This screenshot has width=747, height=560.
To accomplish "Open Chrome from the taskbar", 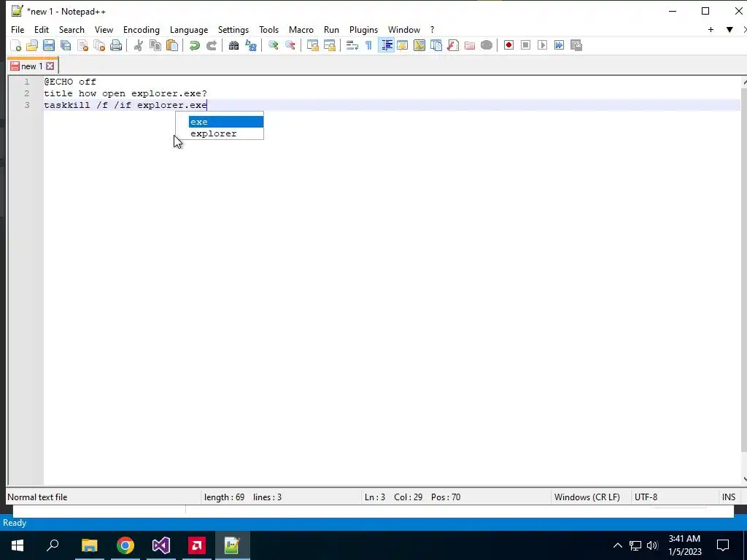I will pos(125,545).
